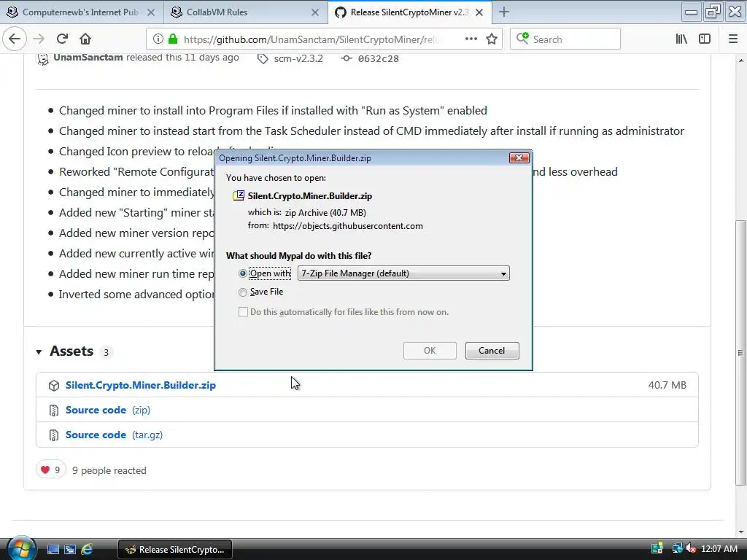The image size is (747, 560).
Task: Click the scrollbar up arrow
Action: (740, 61)
